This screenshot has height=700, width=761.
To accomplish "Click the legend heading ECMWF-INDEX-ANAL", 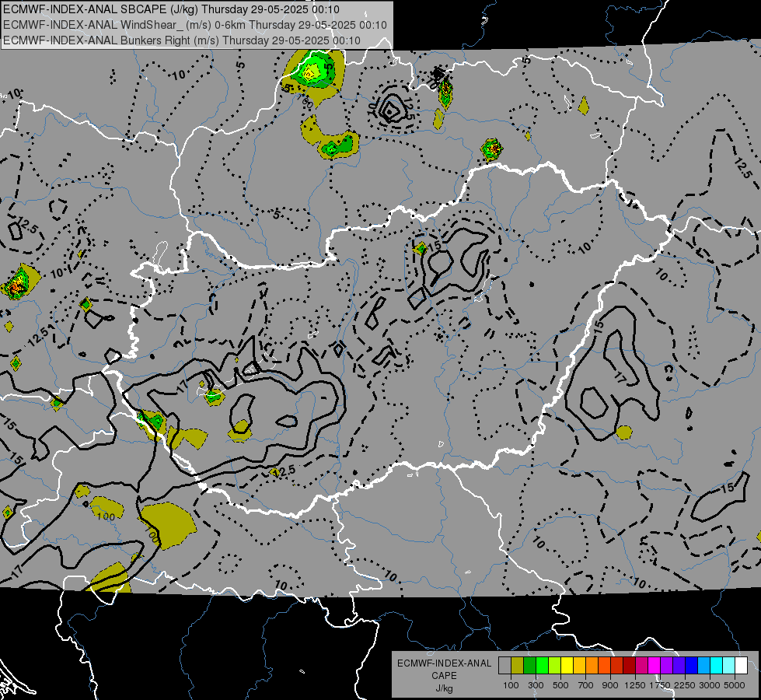I will point(444,663).
